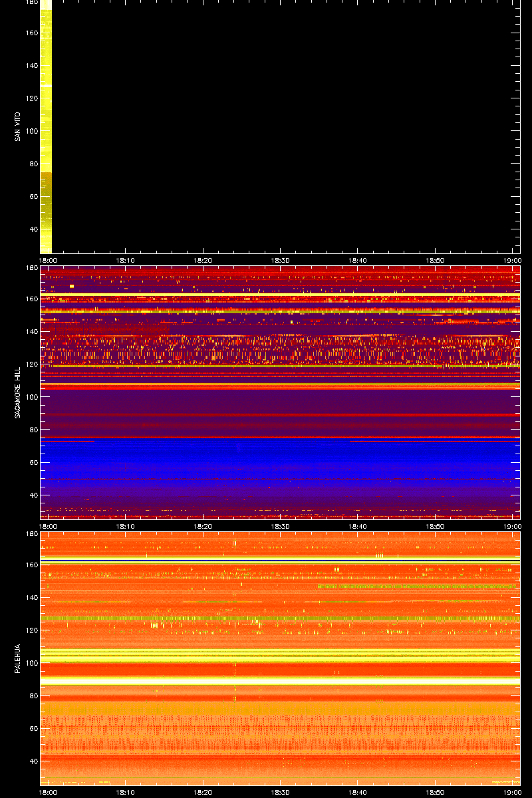Click 19:00 label under Sagamore Hill plot
The image size is (532, 798).
pos(511,527)
